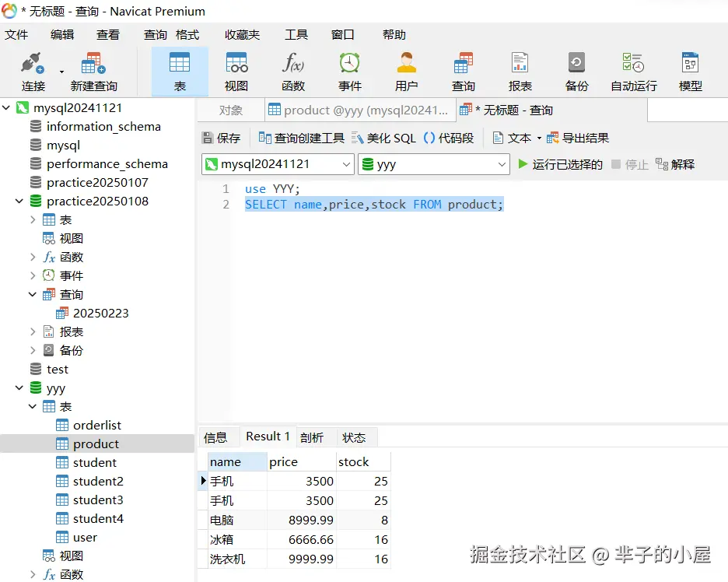Open the 工具 menu
The height and width of the screenshot is (582, 728).
point(296,35)
